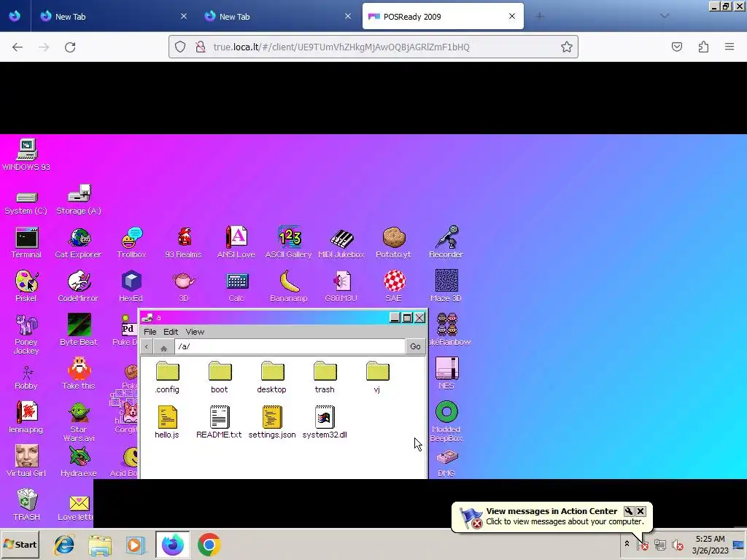The height and width of the screenshot is (560, 747).
Task: Launch MIDI Jukebox
Action: 341,243
